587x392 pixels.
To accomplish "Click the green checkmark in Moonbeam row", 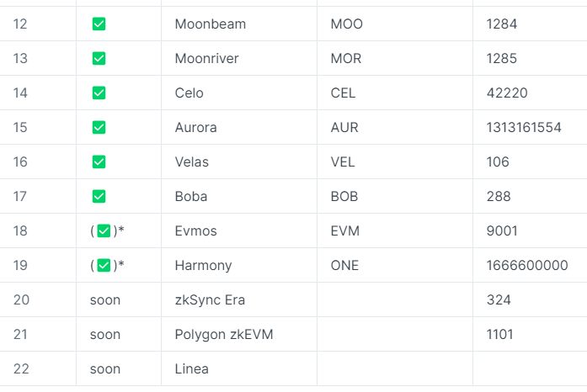I will click(99, 24).
